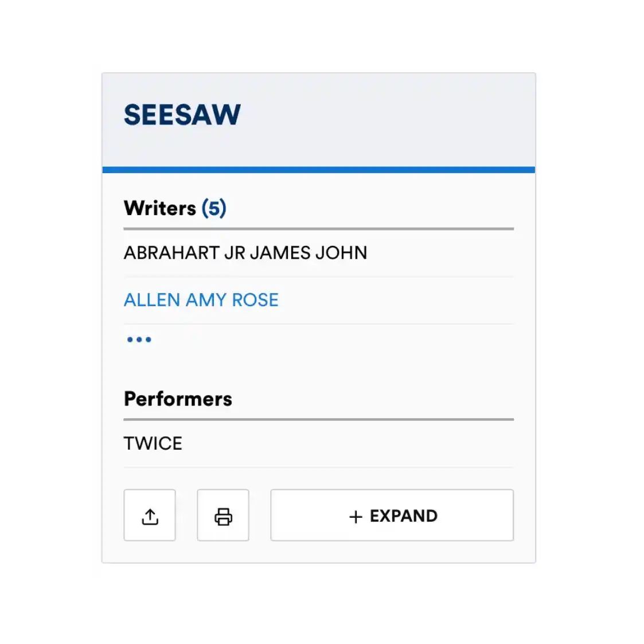
Task: Expand the SEESAW work details
Action: (392, 515)
